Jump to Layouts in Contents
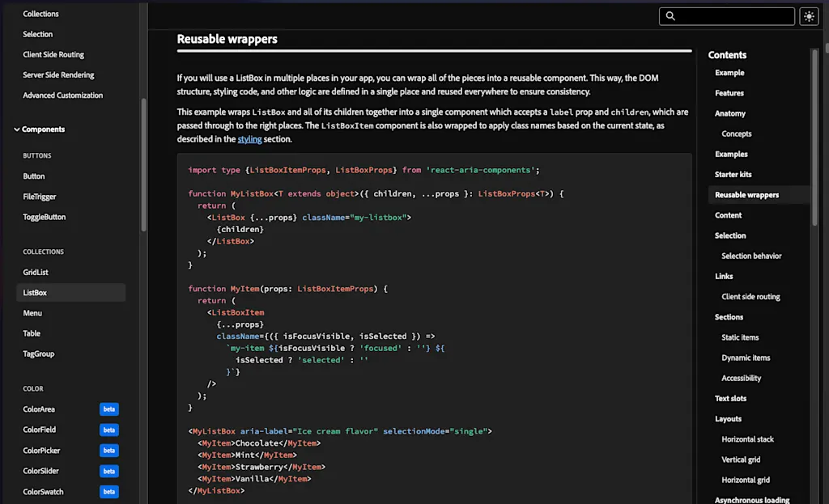 click(728, 419)
